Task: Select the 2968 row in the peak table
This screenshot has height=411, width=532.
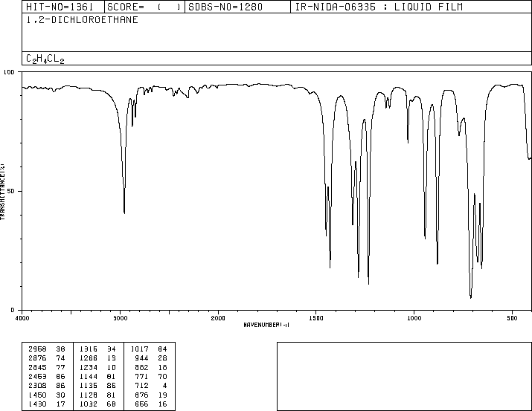Action: [x=47, y=349]
